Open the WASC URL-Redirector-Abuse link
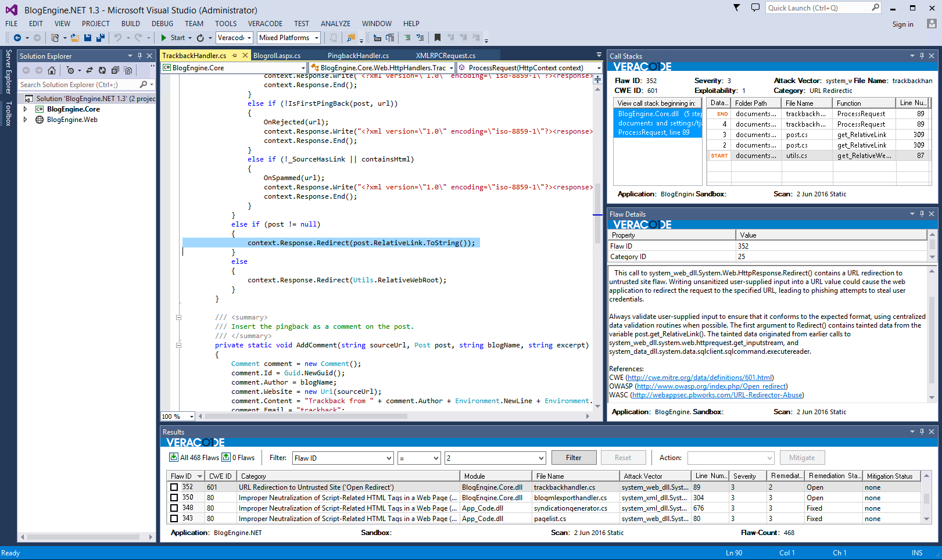 (718, 395)
